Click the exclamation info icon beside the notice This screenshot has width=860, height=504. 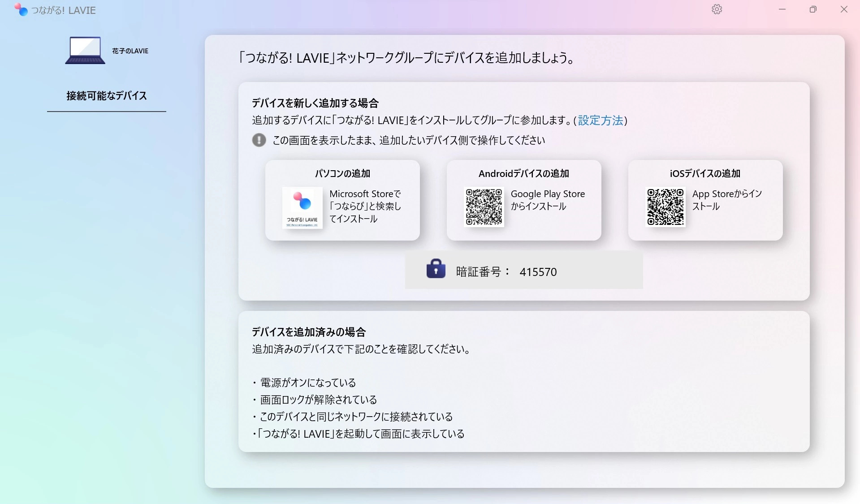[259, 140]
